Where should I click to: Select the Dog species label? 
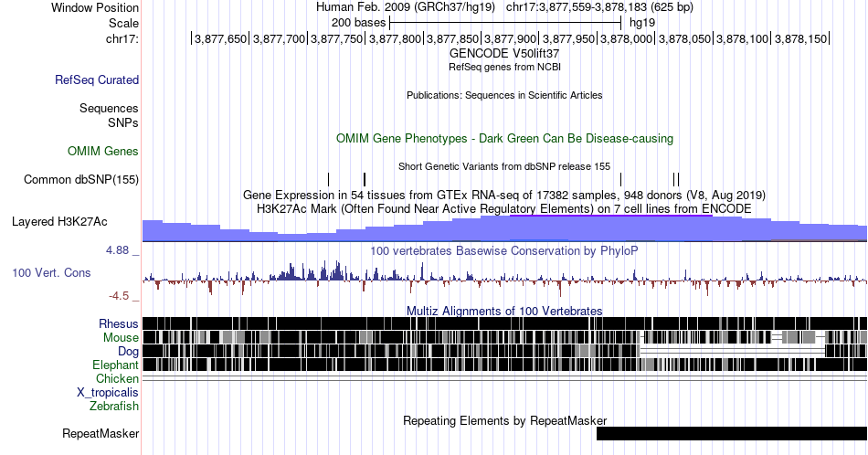[129, 351]
